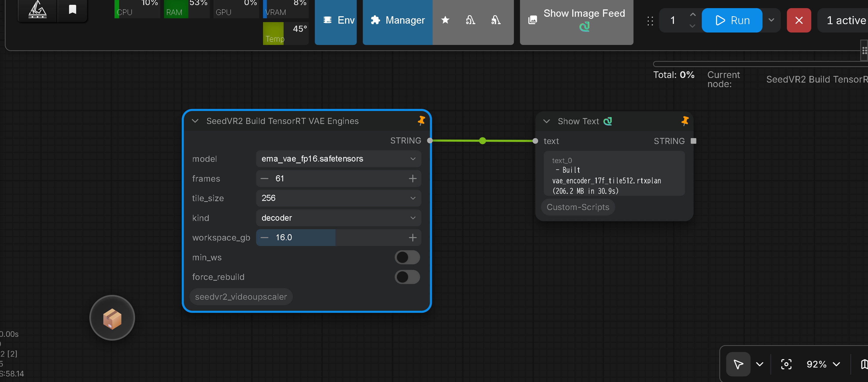
Task: Click the bookmark icon in toolbar
Action: tap(72, 9)
